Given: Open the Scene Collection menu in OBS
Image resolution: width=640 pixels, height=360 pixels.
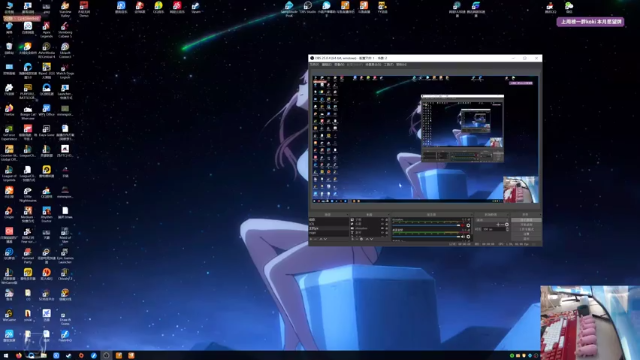Looking at the screenshot, I should (x=373, y=64).
